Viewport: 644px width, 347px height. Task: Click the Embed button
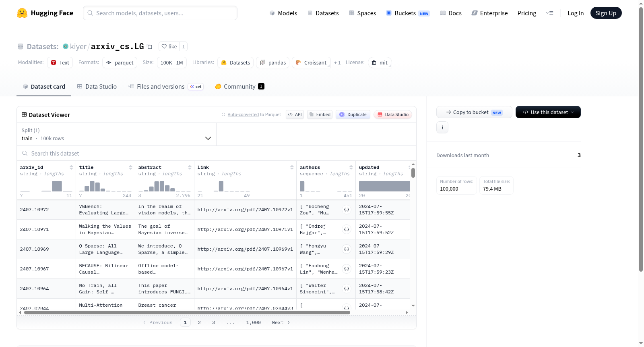click(x=320, y=114)
